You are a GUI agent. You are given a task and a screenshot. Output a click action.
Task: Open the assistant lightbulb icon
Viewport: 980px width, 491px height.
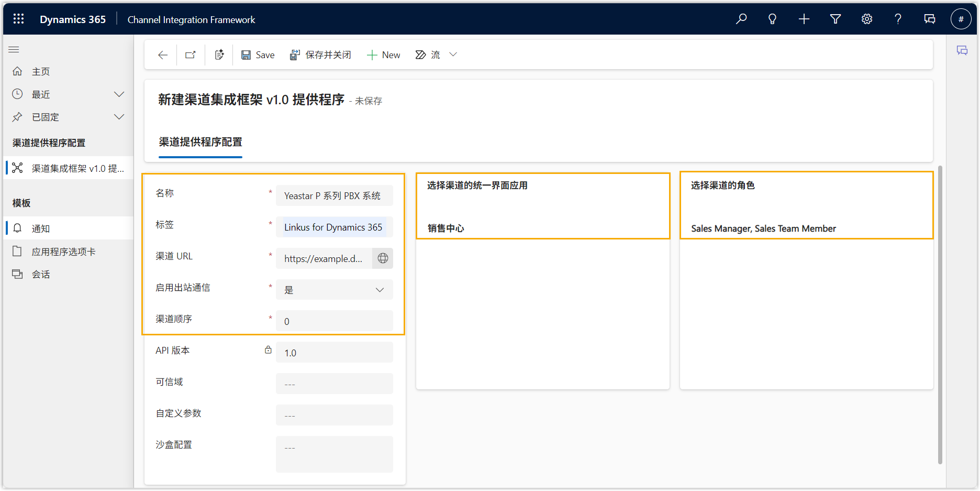(772, 19)
